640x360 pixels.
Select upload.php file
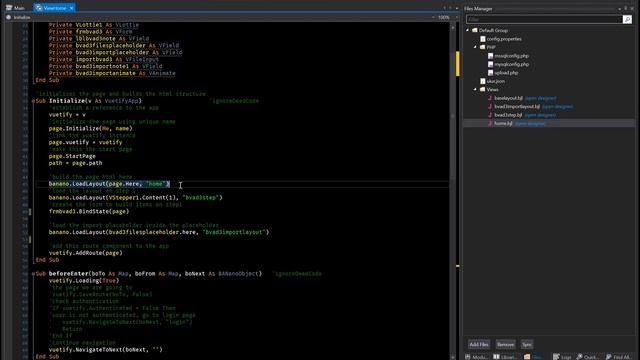[506, 73]
